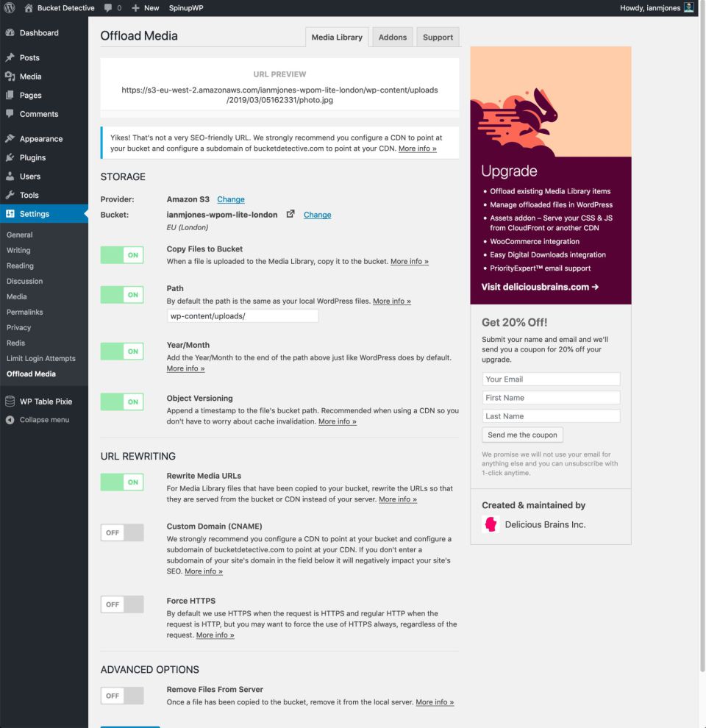Open the comments bubble in admin bar
This screenshot has height=728, width=706.
click(108, 8)
